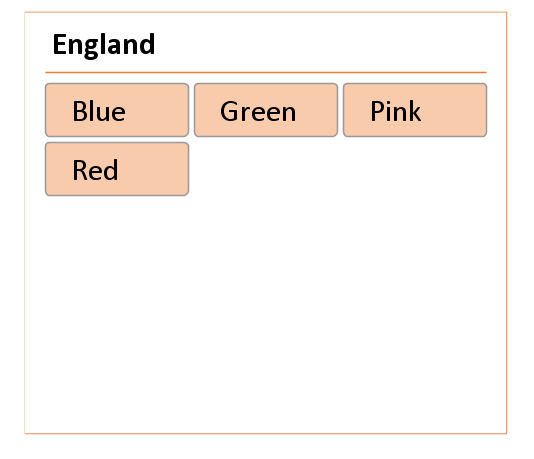The image size is (534, 459).
Task: Select the Blue slicer button
Action: click(117, 110)
